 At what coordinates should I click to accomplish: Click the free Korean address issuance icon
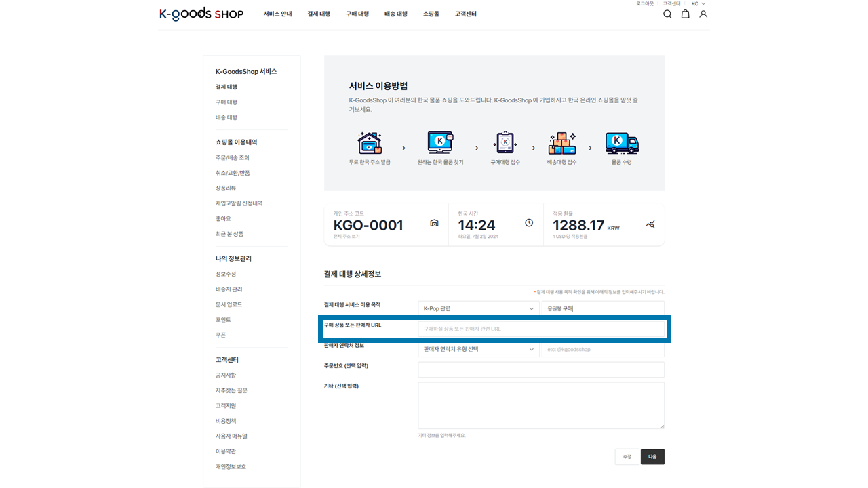(x=370, y=143)
